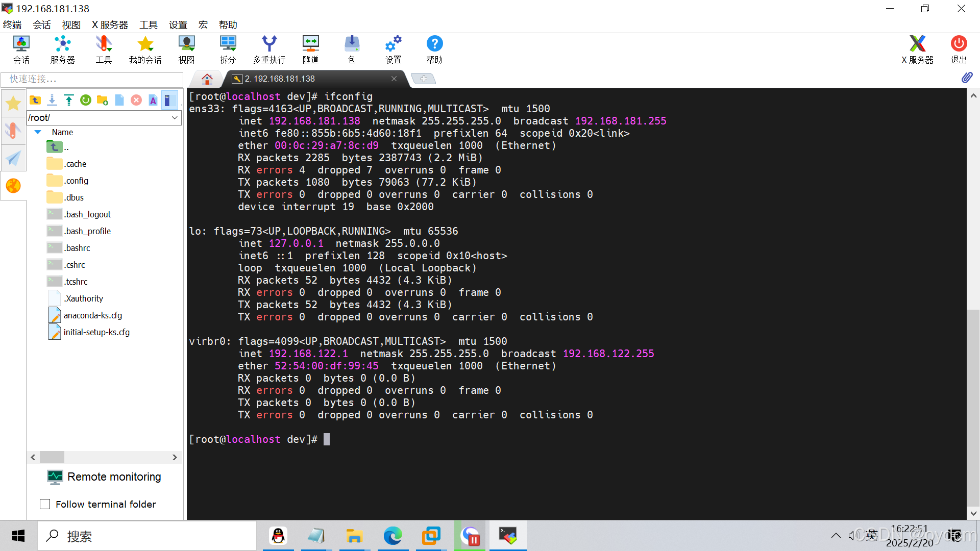Click the quick connect (快速连接) field
Image resolution: width=980 pixels, height=551 pixels.
tap(92, 79)
